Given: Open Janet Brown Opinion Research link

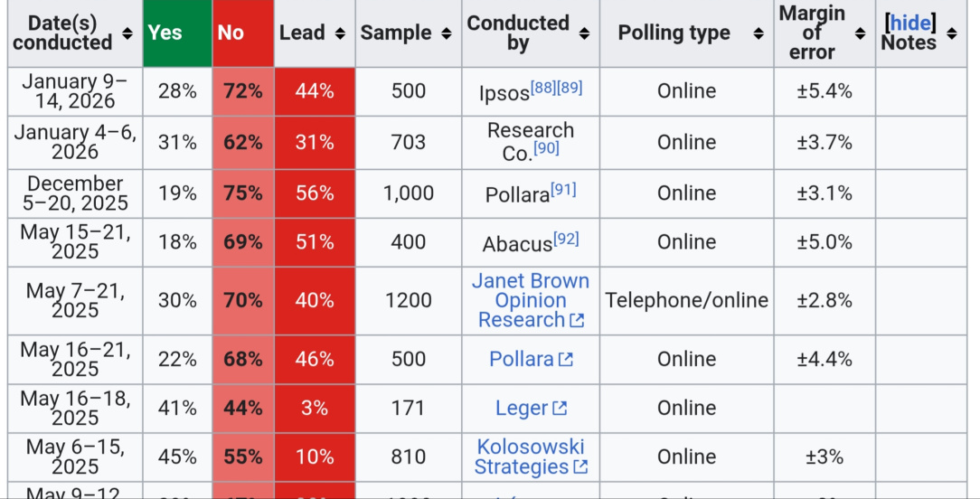Looking at the screenshot, I should [x=530, y=300].
